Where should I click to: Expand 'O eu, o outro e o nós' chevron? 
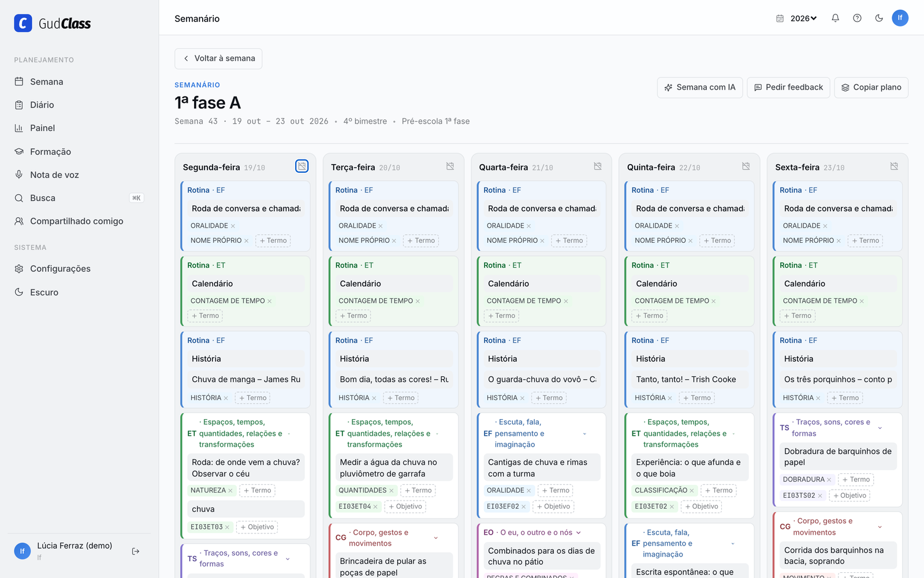click(579, 532)
